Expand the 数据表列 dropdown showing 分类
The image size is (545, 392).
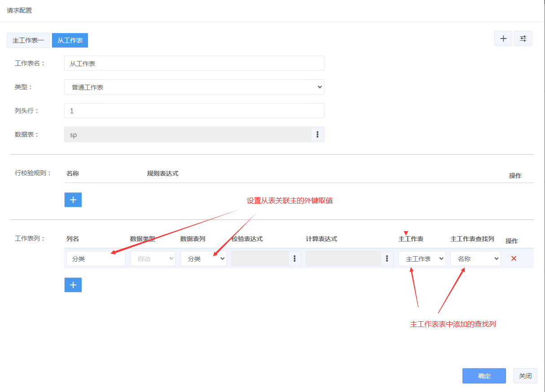pos(203,258)
